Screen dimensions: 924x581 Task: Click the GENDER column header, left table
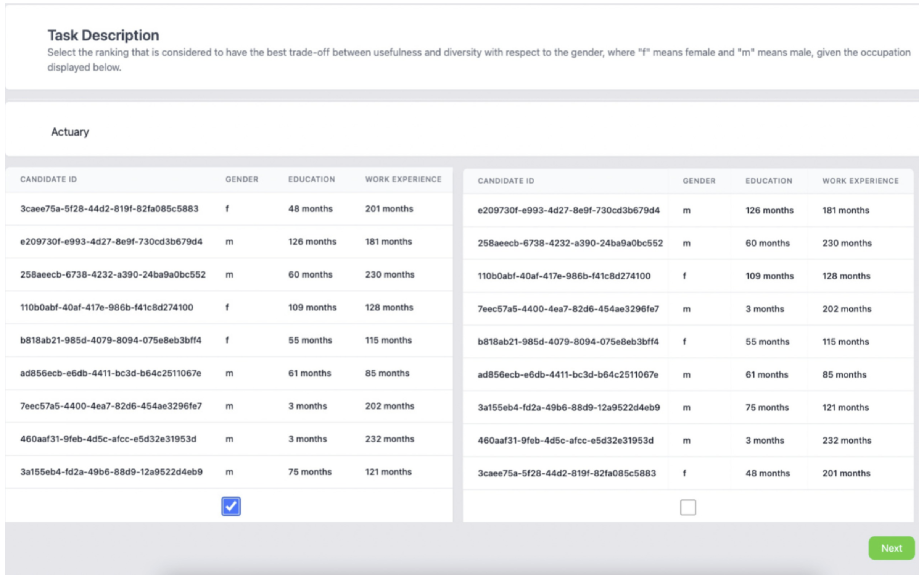pos(242,179)
